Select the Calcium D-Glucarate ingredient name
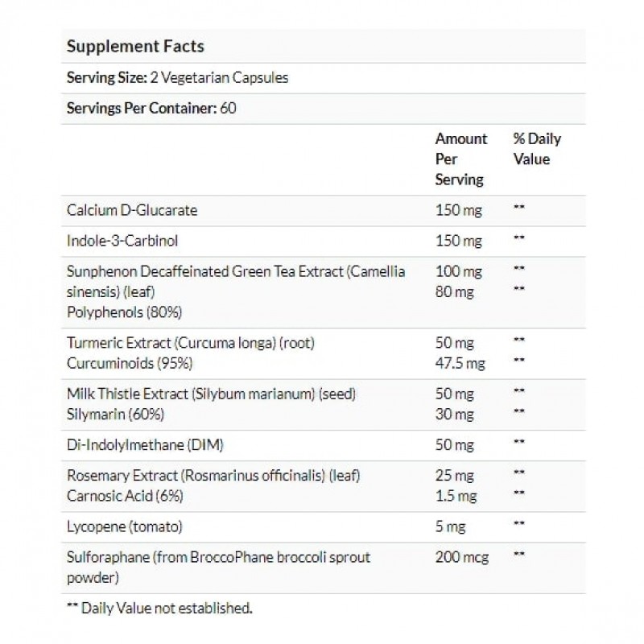This screenshot has width=644, height=644. pyautogui.click(x=133, y=210)
